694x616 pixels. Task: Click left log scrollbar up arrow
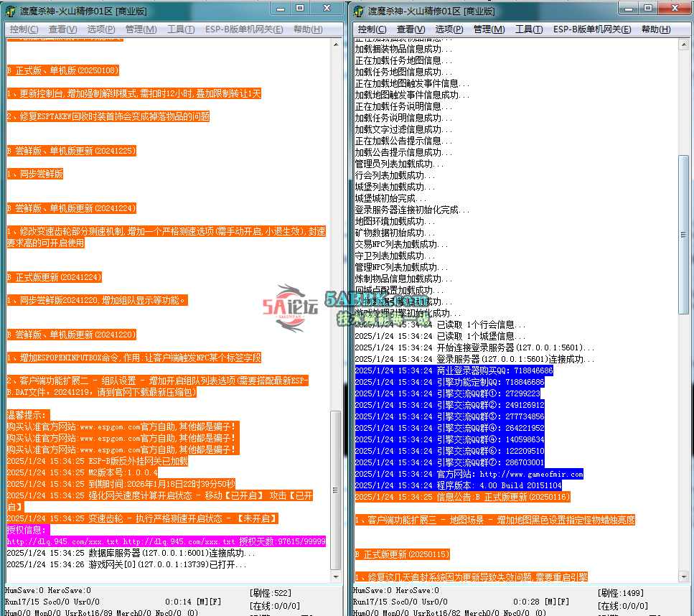[x=336, y=45]
